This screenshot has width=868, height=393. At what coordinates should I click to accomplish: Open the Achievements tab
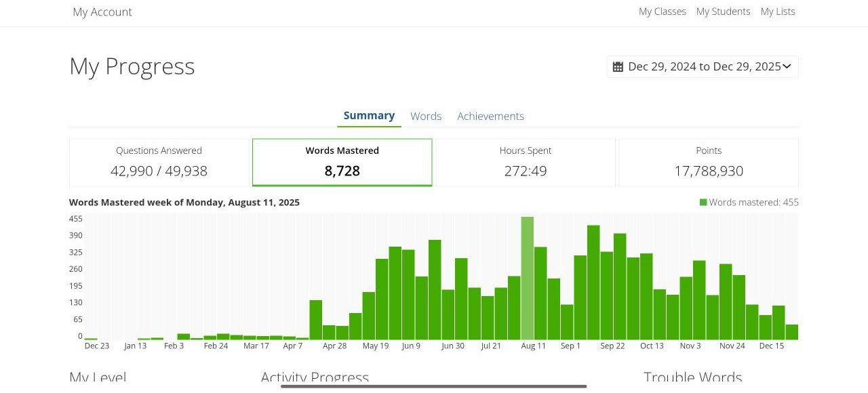pyautogui.click(x=490, y=116)
